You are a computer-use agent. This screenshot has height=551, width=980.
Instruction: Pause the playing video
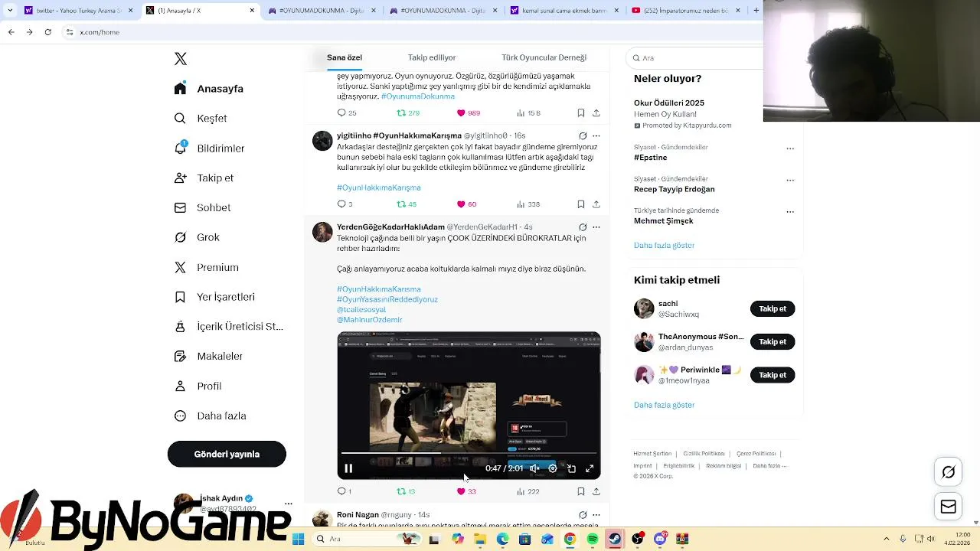pyautogui.click(x=348, y=468)
